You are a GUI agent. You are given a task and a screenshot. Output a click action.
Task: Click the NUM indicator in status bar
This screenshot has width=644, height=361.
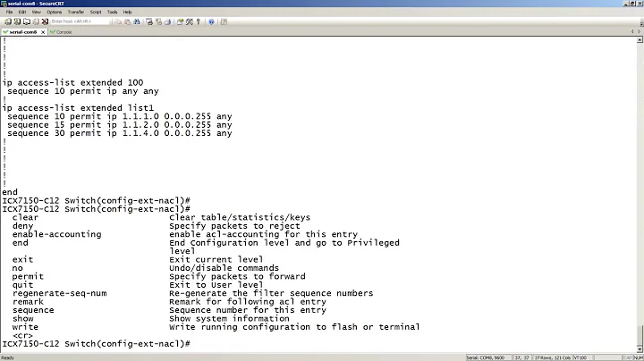(x=638, y=357)
